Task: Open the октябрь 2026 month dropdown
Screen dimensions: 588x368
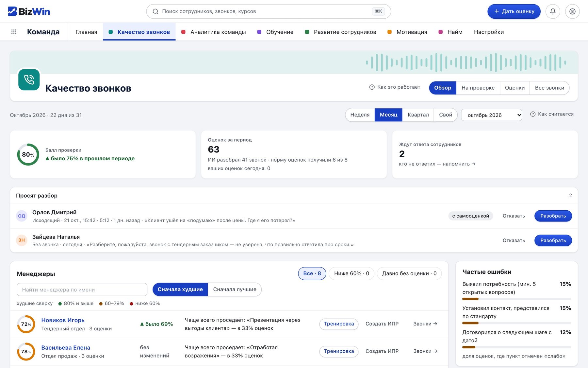Action: point(491,115)
